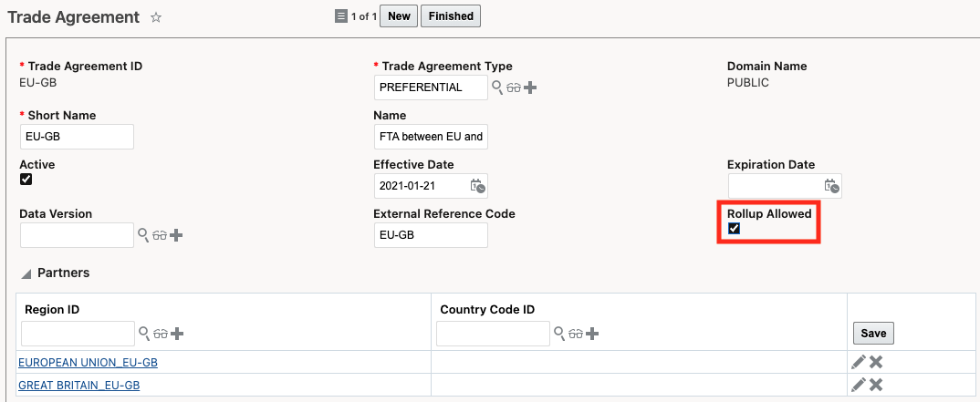
Task: Add new Trade Agreement Type with plus icon
Action: click(530, 88)
